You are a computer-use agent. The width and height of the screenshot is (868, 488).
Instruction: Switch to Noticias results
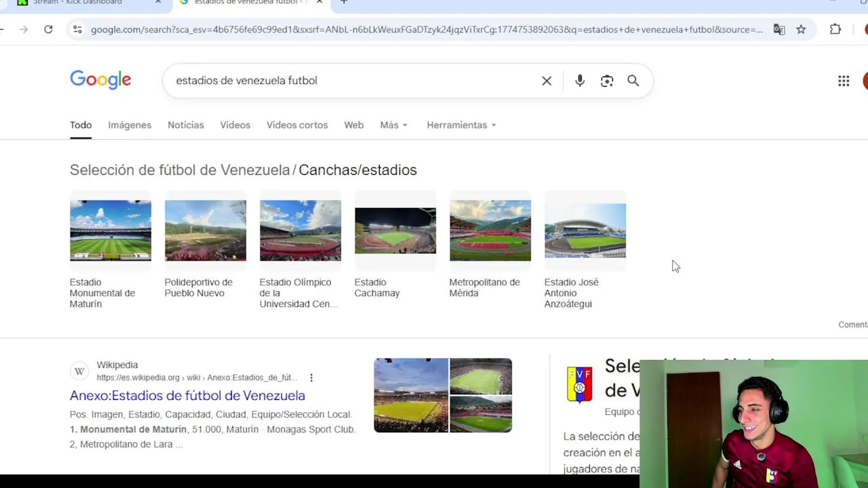(186, 125)
